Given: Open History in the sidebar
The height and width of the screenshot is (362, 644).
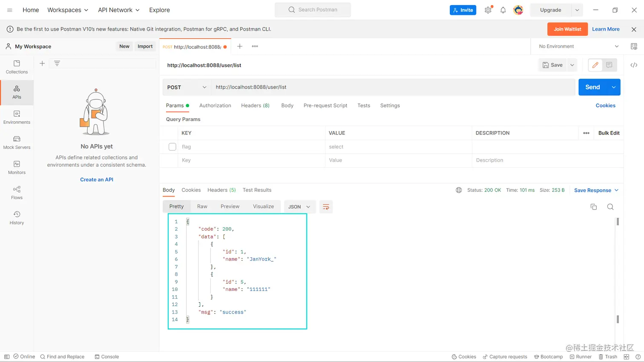Looking at the screenshot, I should 17,217.
